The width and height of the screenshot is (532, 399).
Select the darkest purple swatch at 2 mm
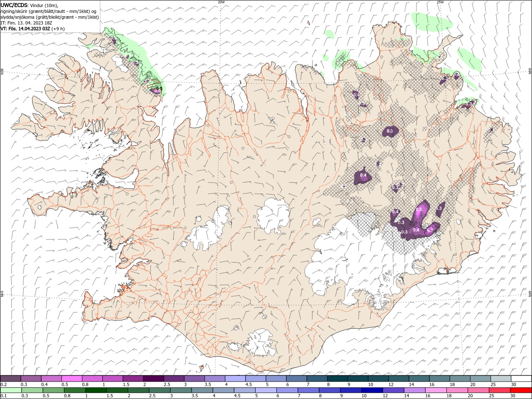coord(153,379)
